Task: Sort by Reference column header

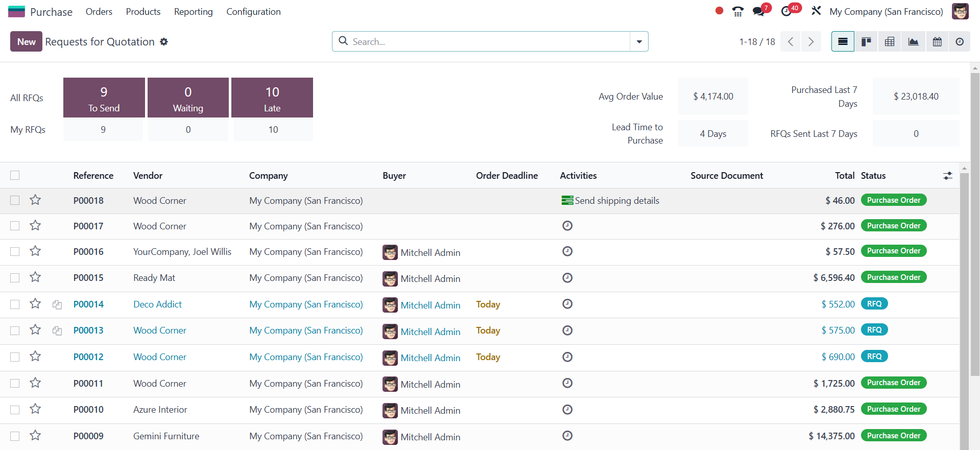Action: 93,176
